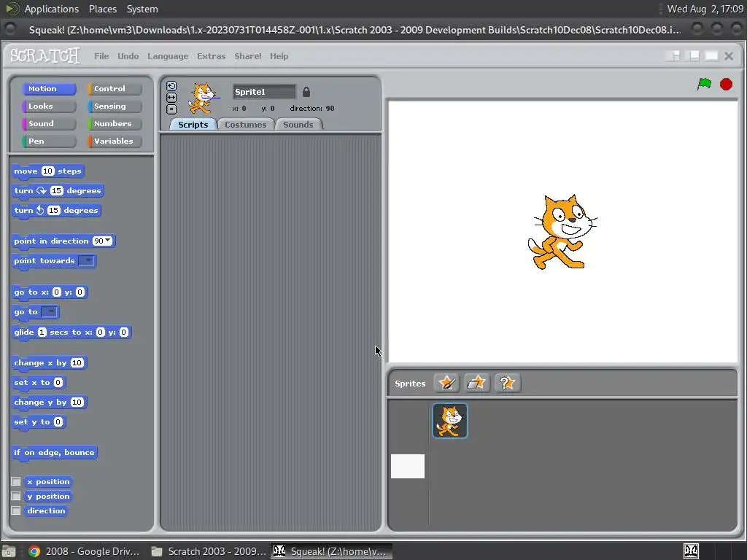Show x position on the stage checkbox
Screen dimensions: 747x560
pyautogui.click(x=16, y=481)
